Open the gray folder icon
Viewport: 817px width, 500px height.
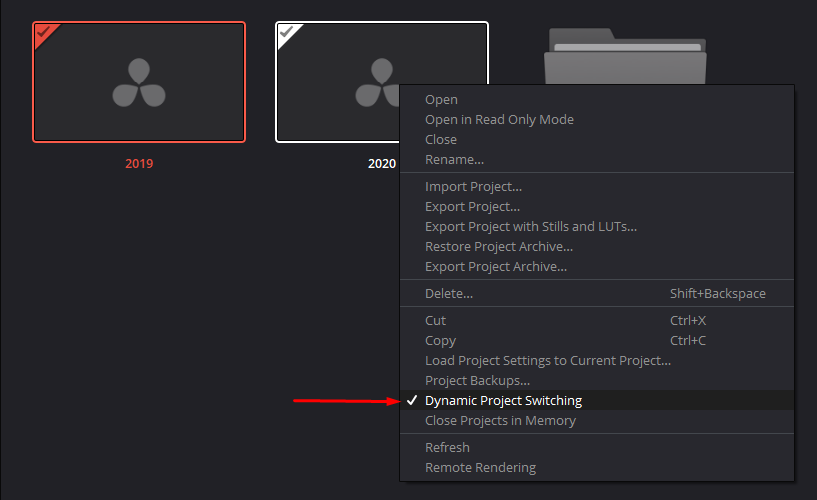click(625, 56)
